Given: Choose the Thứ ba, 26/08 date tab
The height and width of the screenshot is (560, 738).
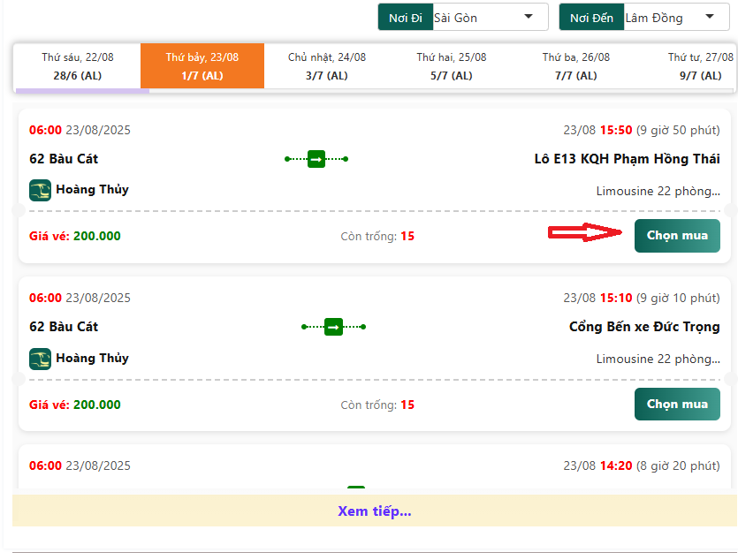Looking at the screenshot, I should click(x=576, y=66).
